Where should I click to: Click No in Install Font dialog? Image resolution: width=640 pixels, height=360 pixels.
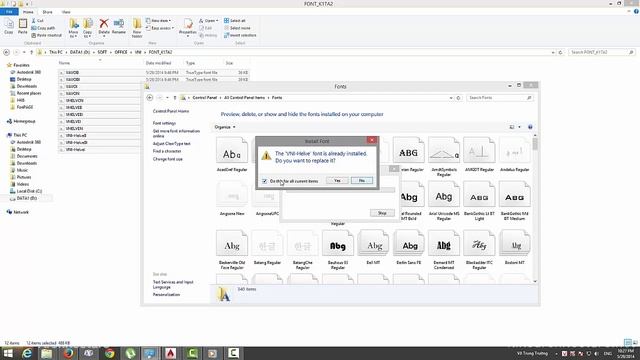click(x=362, y=180)
